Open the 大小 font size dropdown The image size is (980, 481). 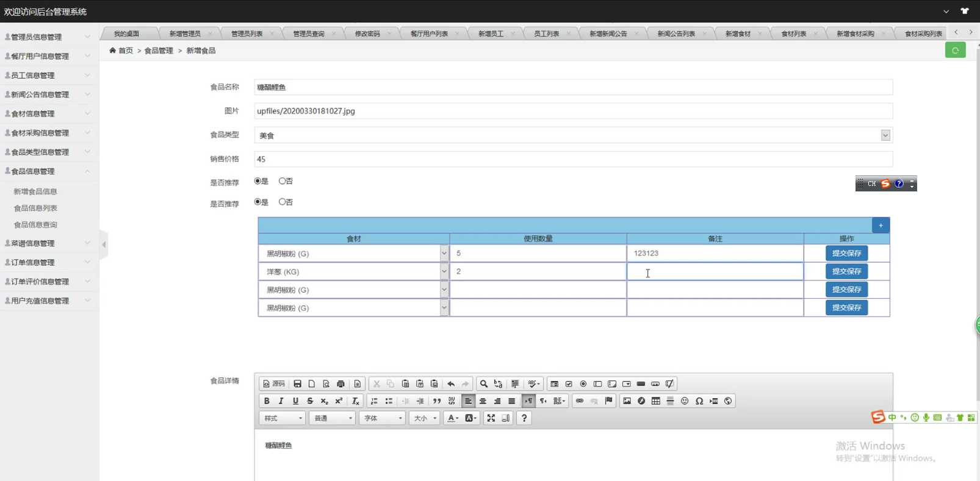pyautogui.click(x=425, y=418)
